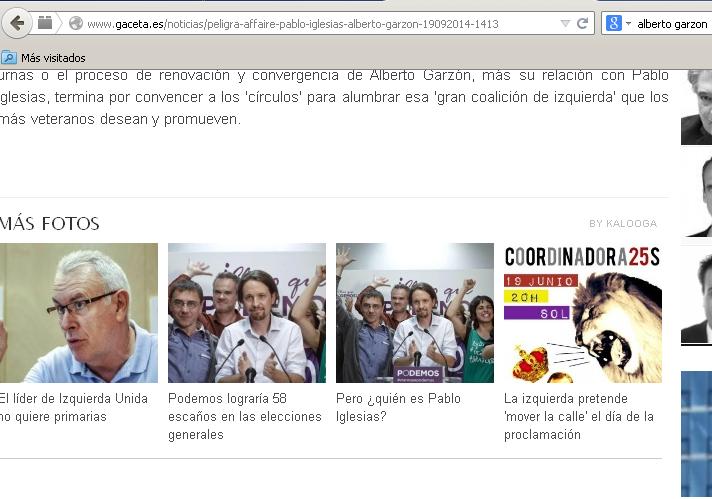The width and height of the screenshot is (712, 499).
Task: Open the Más visitados bookmarks menu
Action: (x=52, y=58)
